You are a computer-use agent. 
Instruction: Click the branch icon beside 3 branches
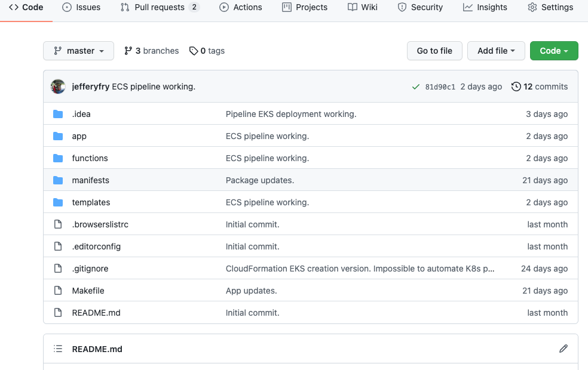coord(128,51)
